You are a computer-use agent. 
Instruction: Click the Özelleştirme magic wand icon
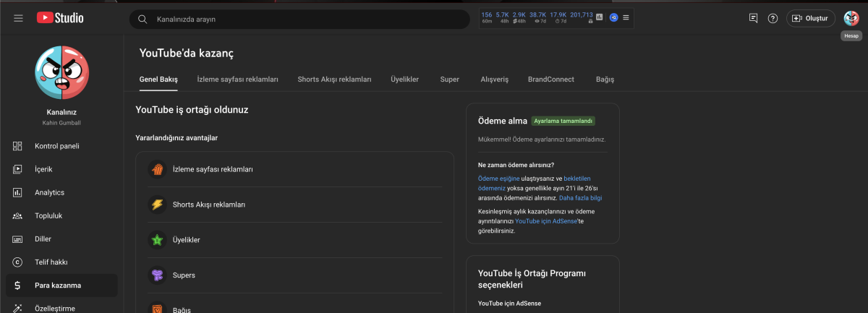[x=17, y=308]
